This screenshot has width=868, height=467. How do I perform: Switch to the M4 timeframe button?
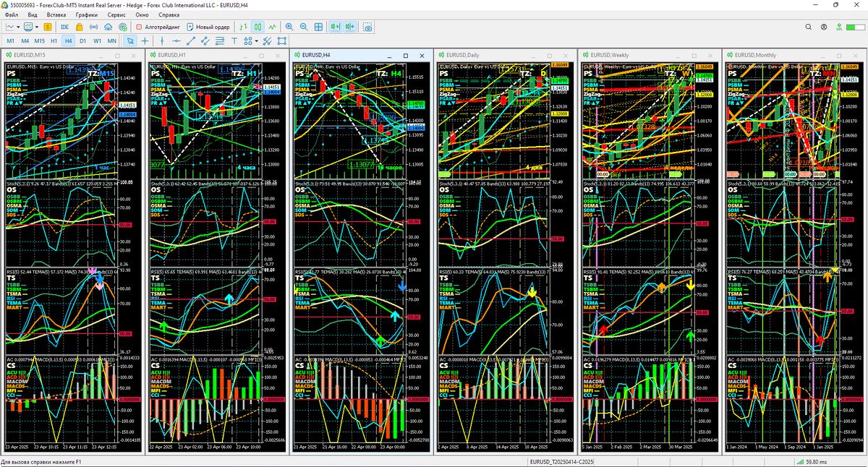pos(25,41)
